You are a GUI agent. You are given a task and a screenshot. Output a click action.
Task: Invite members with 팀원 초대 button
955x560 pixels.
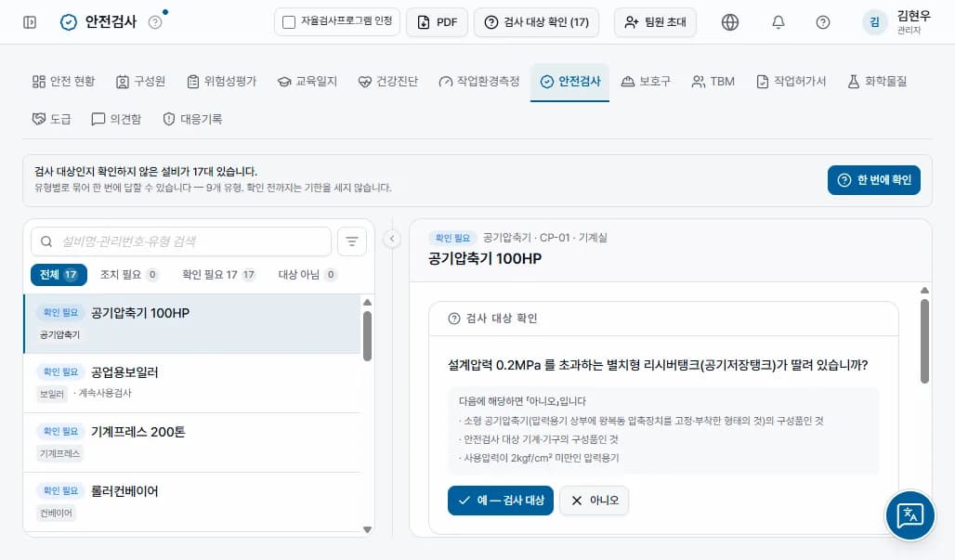tap(655, 22)
